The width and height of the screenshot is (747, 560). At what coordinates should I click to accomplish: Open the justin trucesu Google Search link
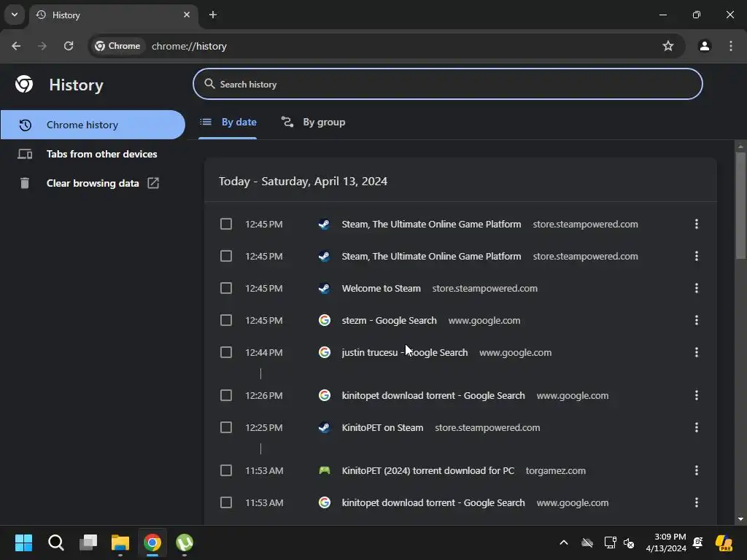click(x=404, y=352)
